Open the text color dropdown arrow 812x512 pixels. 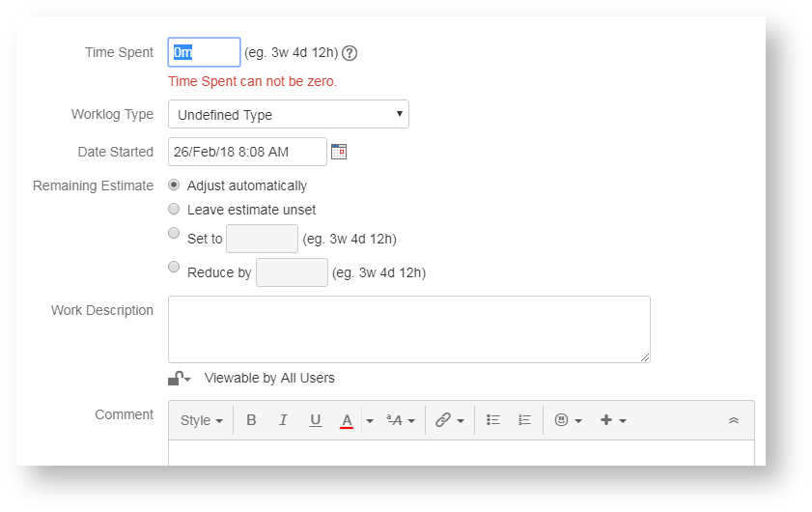click(370, 421)
